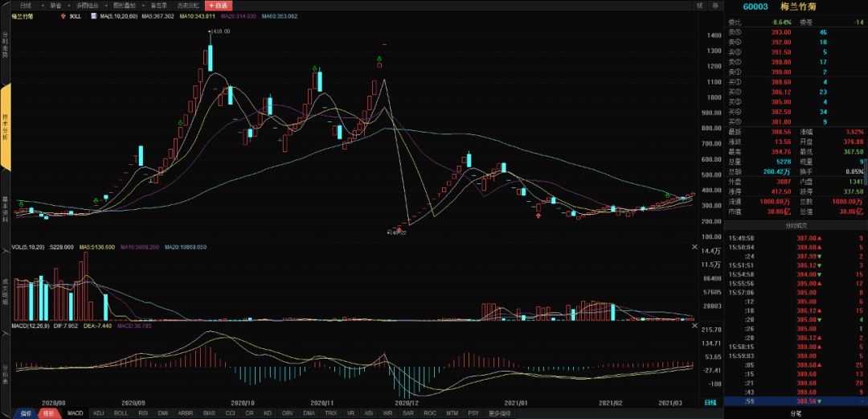Close the VOL volume sub-panel
868x419 pixels.
pos(695,249)
